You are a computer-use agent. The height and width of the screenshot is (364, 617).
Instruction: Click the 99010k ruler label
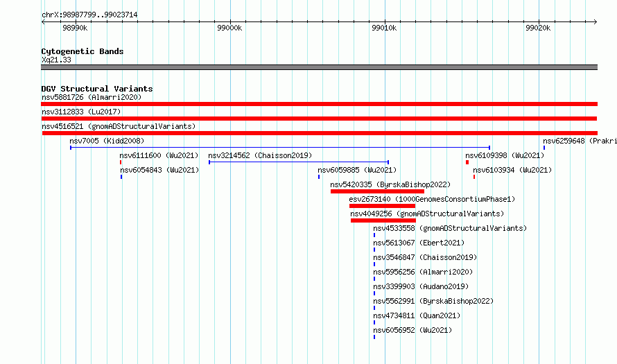(384, 28)
